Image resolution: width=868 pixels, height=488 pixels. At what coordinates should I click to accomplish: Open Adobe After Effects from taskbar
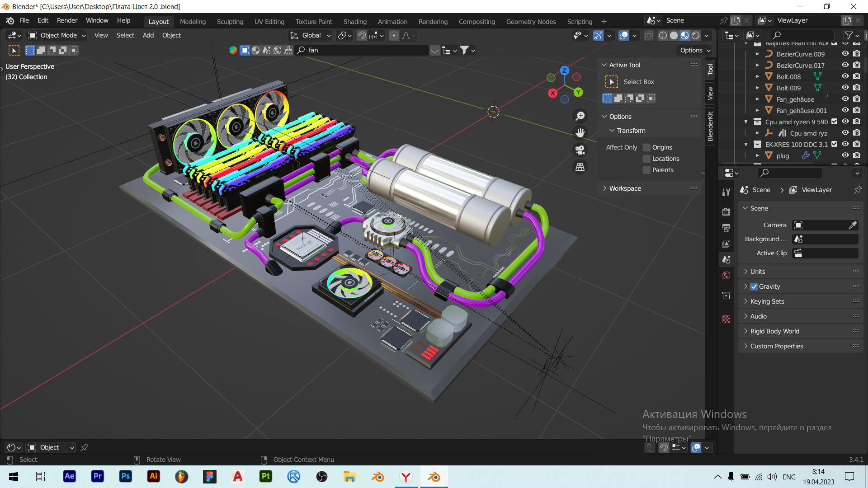70,476
